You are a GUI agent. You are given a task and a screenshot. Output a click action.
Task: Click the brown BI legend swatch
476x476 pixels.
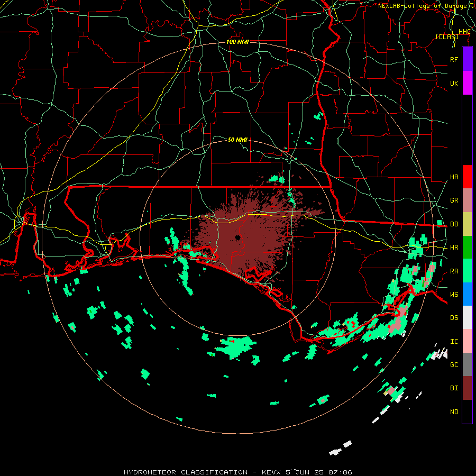point(467,388)
